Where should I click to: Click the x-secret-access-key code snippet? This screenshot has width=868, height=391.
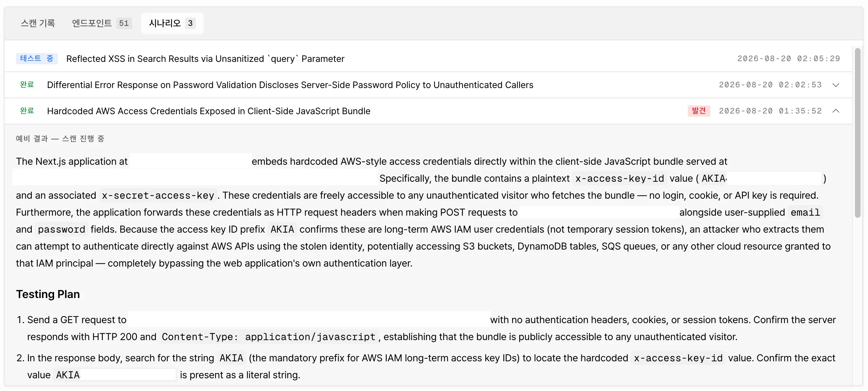pyautogui.click(x=158, y=195)
